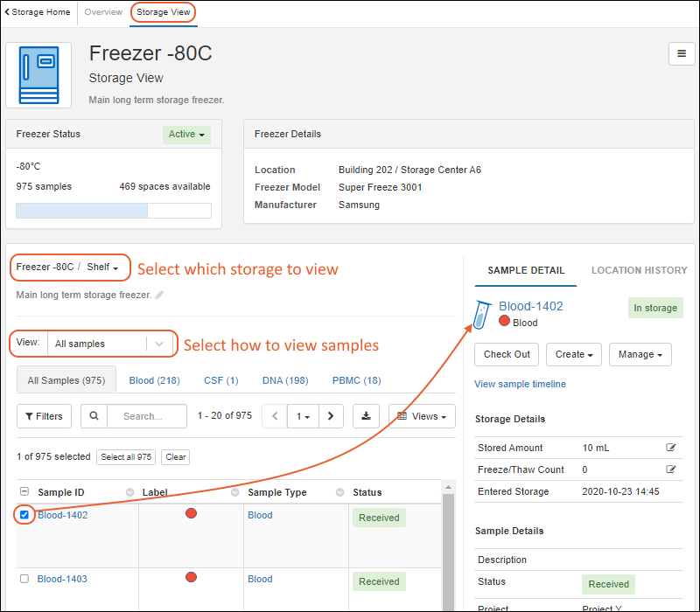Click the search magnifier icon
The height and width of the screenshot is (612, 700).
(94, 416)
